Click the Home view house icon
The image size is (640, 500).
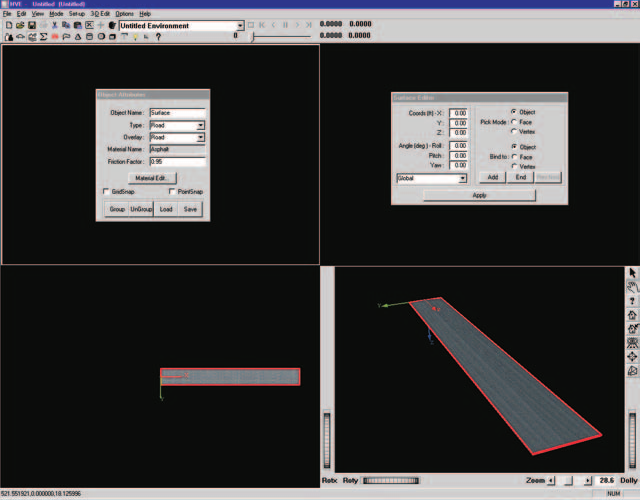pos(632,315)
